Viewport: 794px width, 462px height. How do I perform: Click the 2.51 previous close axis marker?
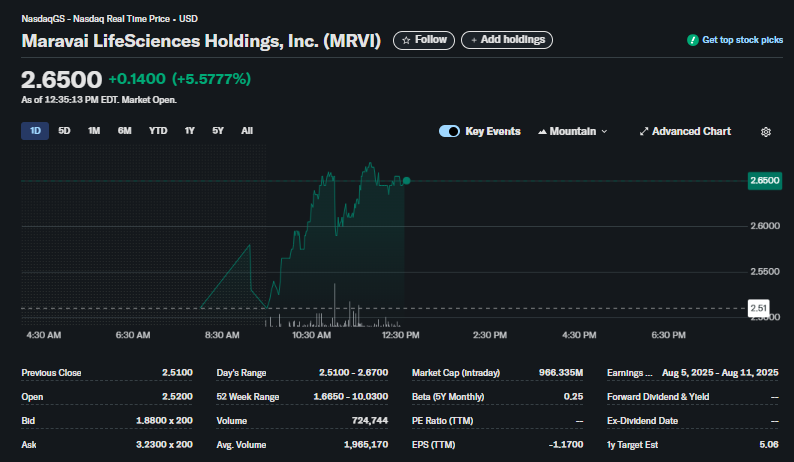click(758, 308)
